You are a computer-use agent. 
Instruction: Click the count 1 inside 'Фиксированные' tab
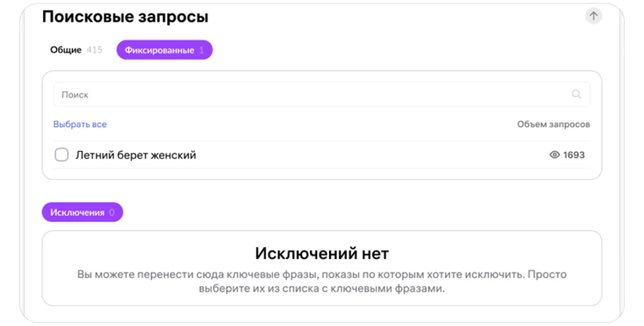pyautogui.click(x=201, y=50)
